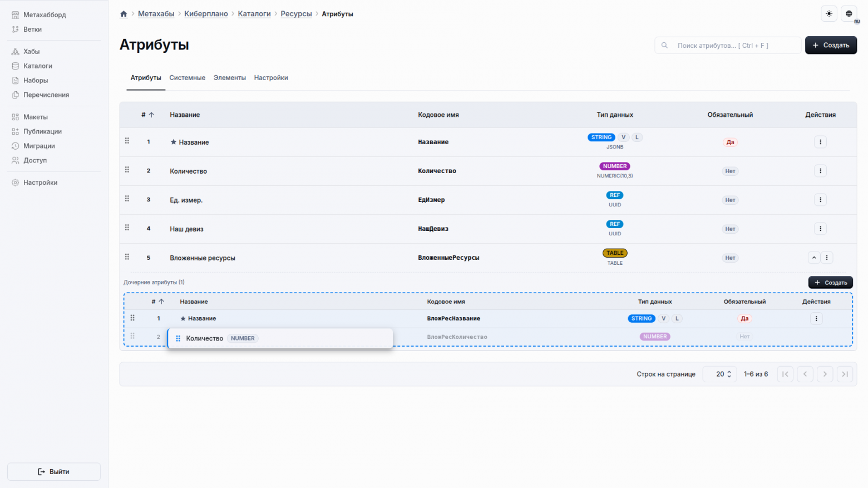Open Каталоги in the sidebar
The image size is (868, 488).
point(38,66)
